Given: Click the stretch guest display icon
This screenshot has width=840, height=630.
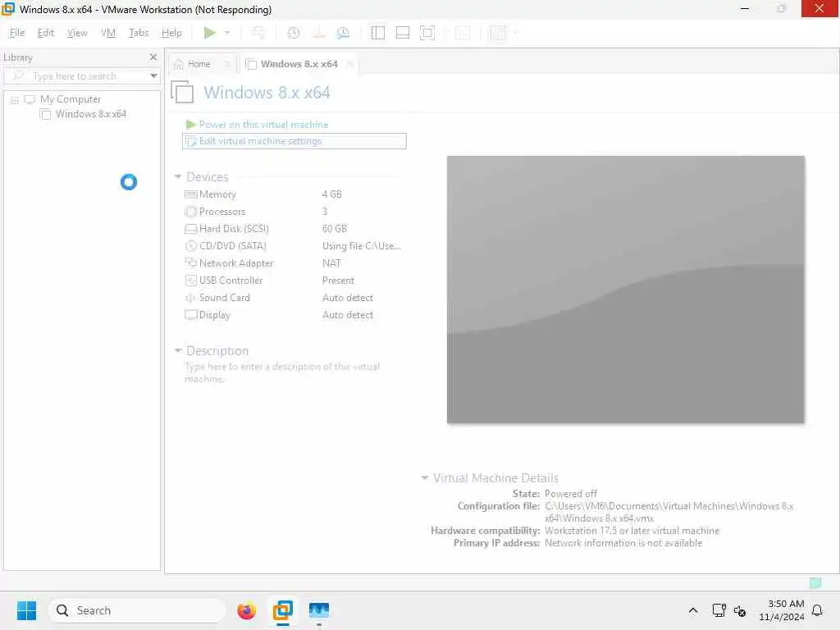Looking at the screenshot, I should click(498, 33).
